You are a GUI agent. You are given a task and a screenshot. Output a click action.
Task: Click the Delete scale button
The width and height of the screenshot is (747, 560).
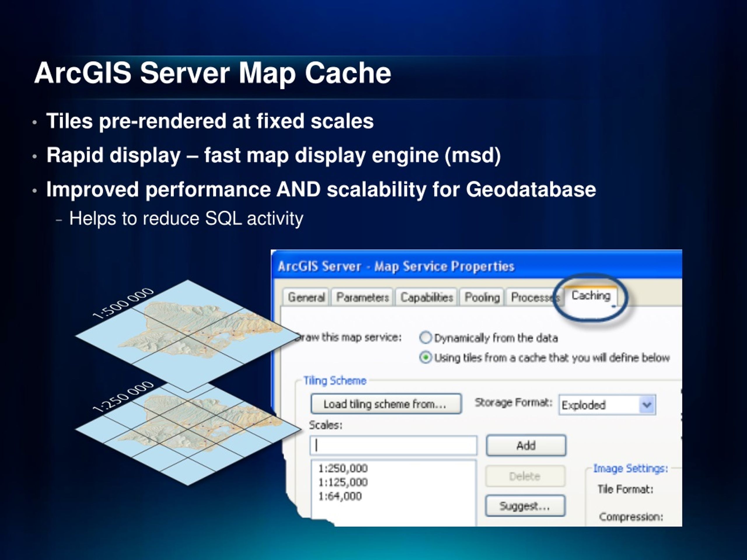[525, 476]
